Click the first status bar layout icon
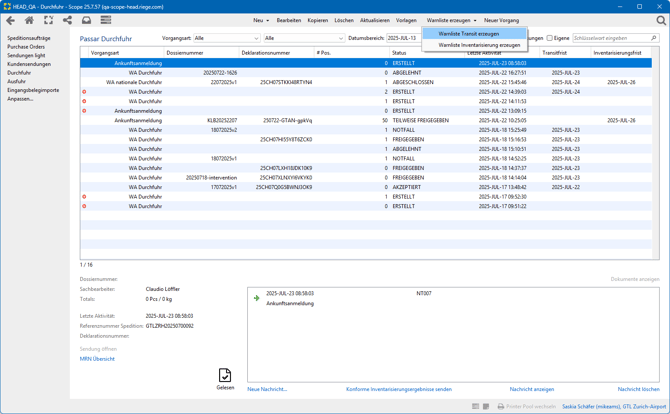This screenshot has height=414, width=670. coord(476,406)
